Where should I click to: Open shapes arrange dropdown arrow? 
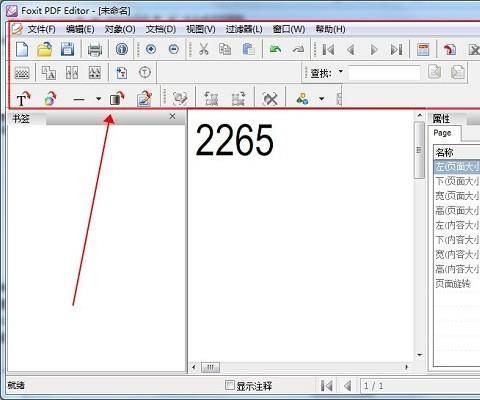point(321,99)
